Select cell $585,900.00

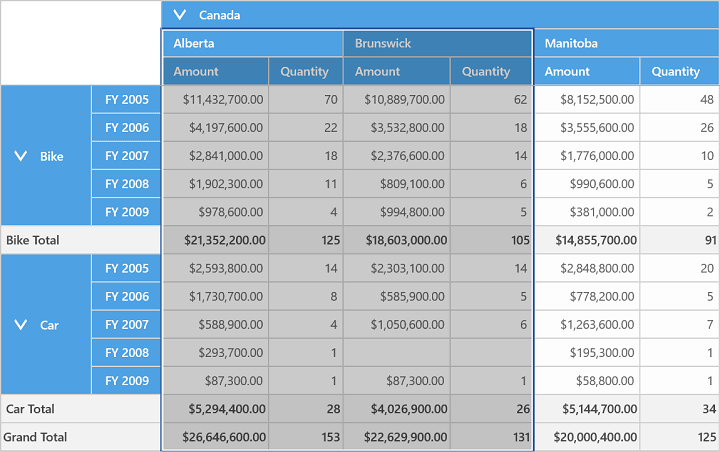[397, 297]
